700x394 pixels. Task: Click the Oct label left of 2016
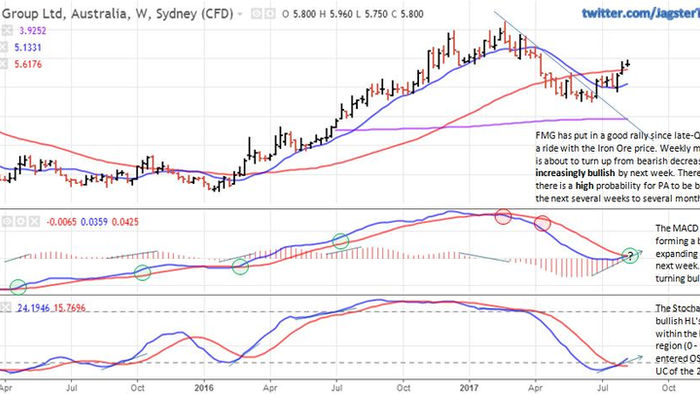138,388
